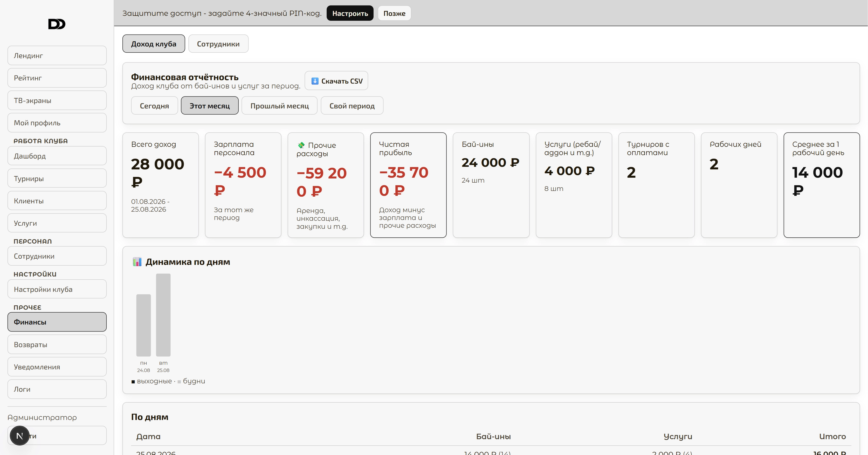Download the report via Скачать CSV
This screenshot has width=868, height=455.
[336, 81]
